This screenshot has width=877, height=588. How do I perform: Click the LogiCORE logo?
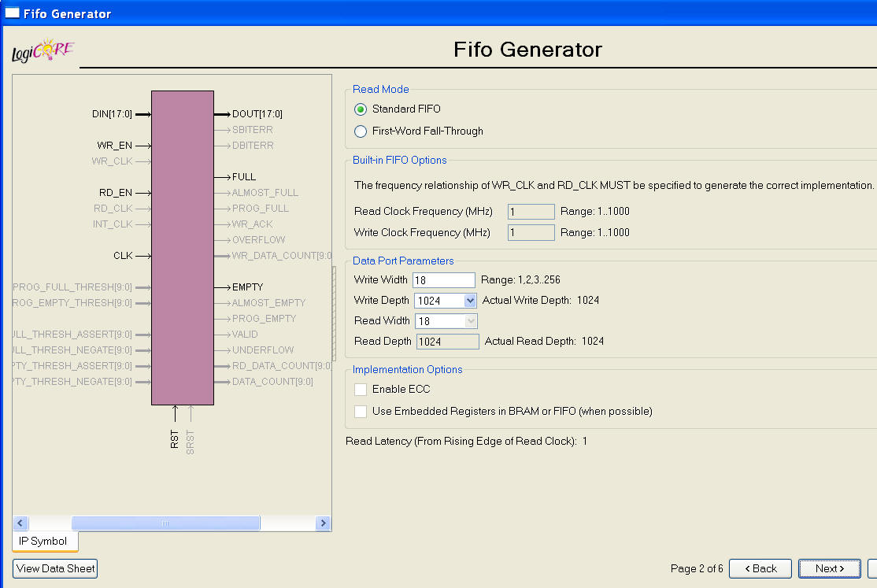43,51
